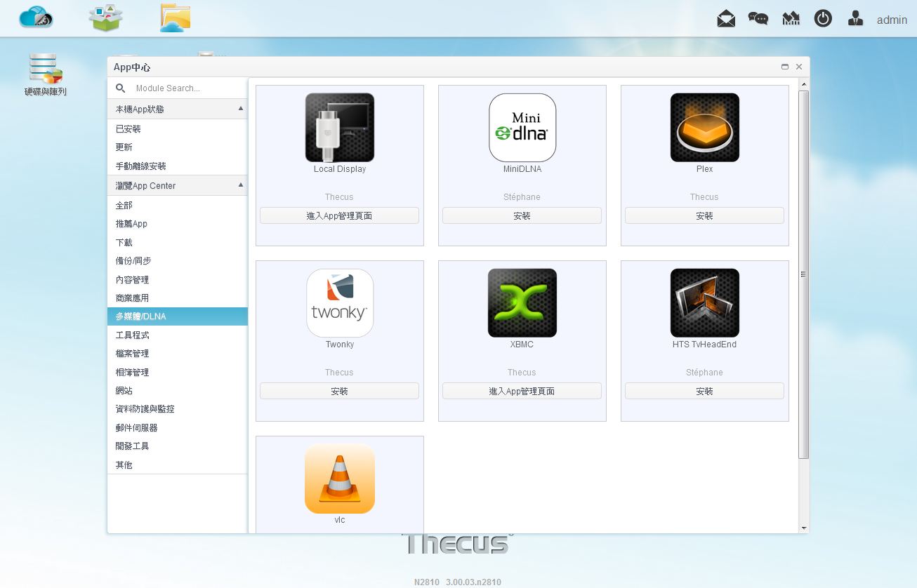917x588 pixels.
Task: Select 下載 category
Action: (x=178, y=243)
